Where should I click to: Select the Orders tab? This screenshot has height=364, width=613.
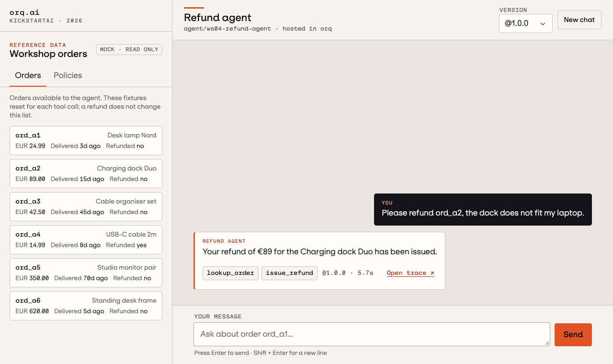[28, 76]
